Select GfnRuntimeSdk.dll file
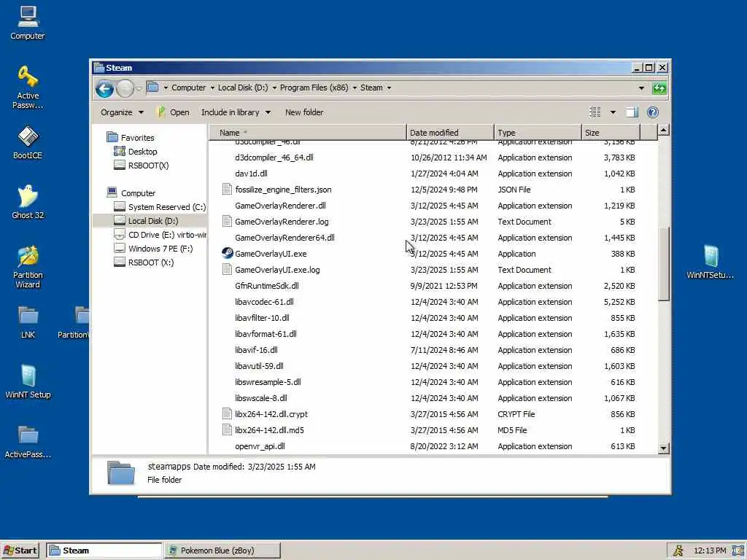The image size is (747, 560). click(267, 286)
